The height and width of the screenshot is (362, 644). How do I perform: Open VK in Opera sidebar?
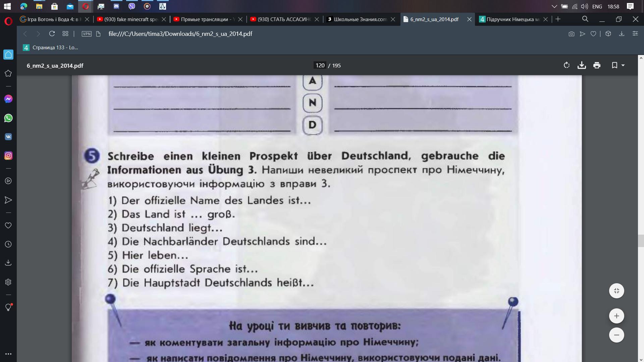pyautogui.click(x=8, y=137)
